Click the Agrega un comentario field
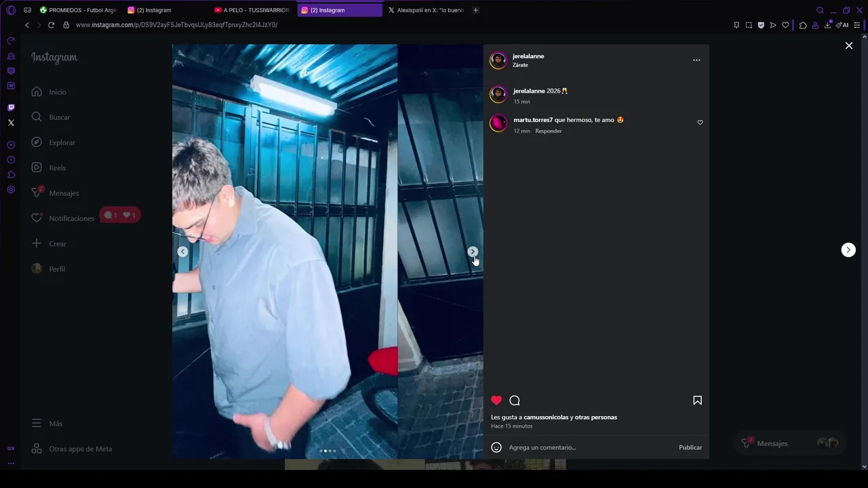868x488 pixels. pos(590,447)
